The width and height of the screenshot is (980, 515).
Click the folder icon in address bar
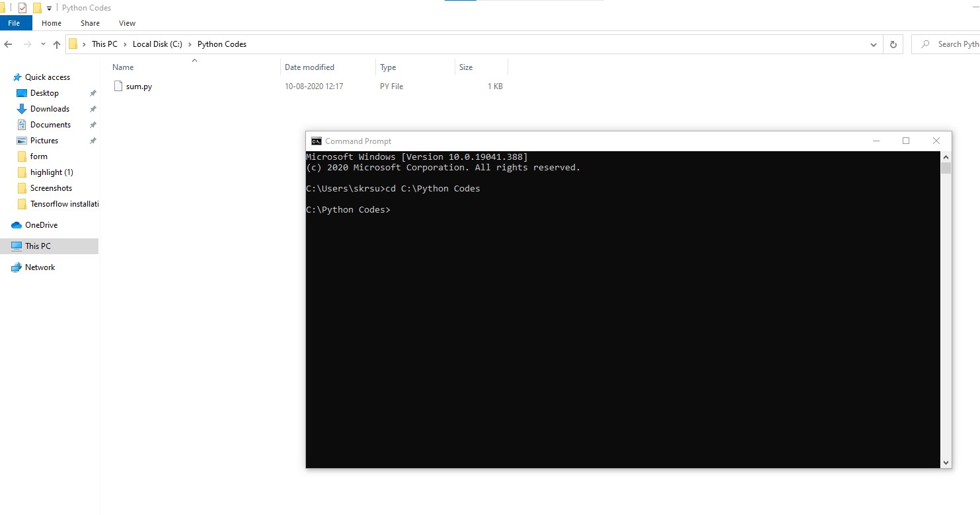coord(73,44)
